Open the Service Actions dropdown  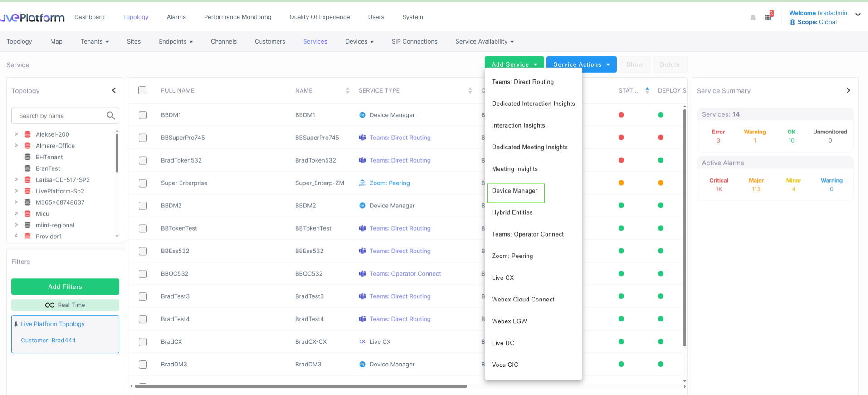(x=581, y=64)
